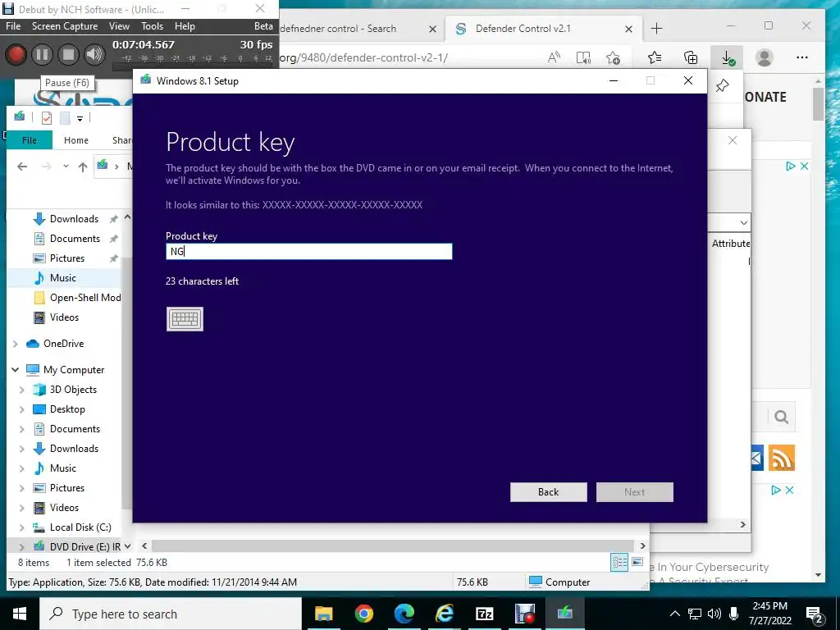Open the Home ribbon tab in Explorer
This screenshot has width=840, height=630.
click(76, 139)
